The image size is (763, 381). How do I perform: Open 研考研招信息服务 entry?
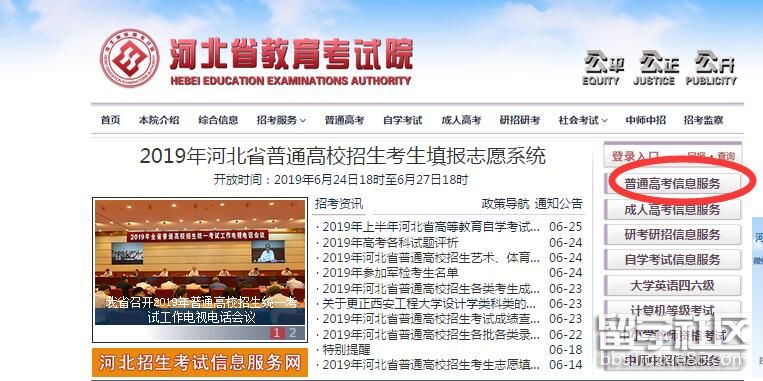click(x=672, y=235)
